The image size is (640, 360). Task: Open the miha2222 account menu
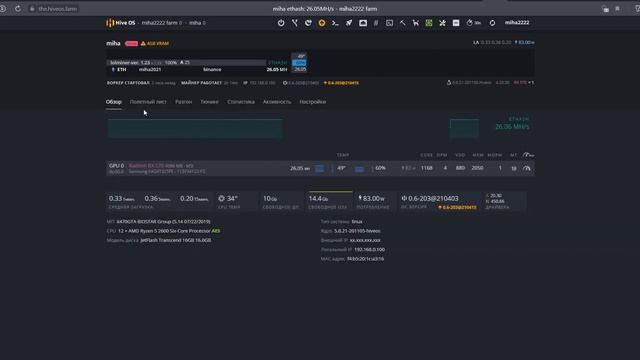tap(517, 22)
